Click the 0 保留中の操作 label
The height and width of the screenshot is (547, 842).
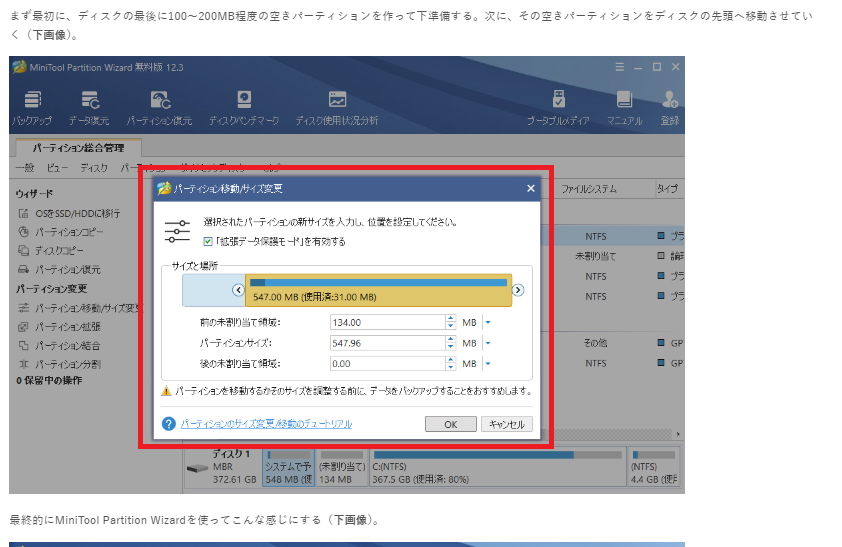pyautogui.click(x=49, y=381)
